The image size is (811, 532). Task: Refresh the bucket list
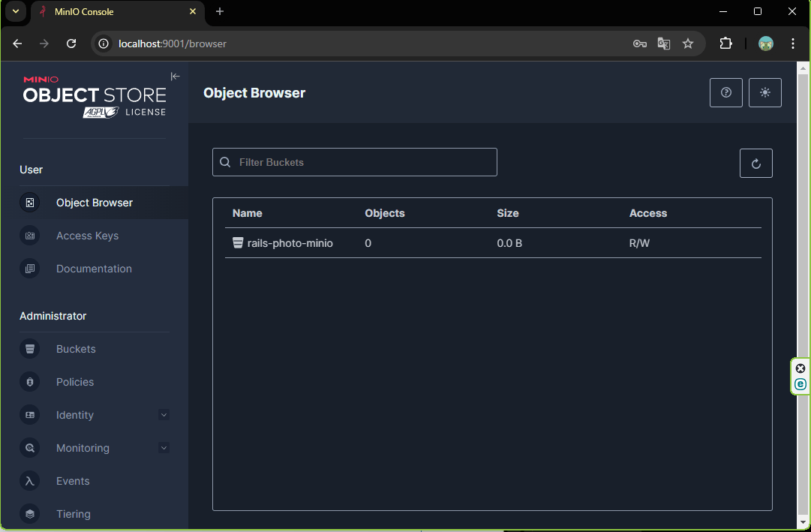pos(755,164)
